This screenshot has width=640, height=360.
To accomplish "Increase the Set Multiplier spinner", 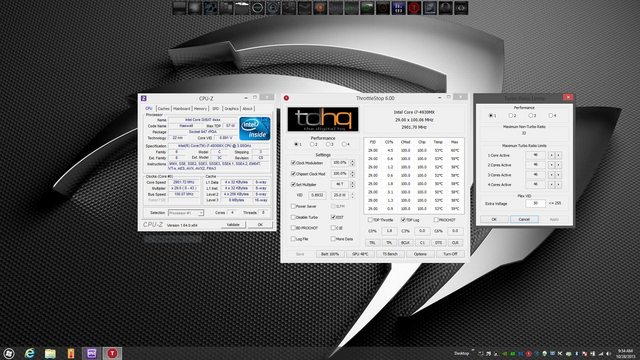I will 352,183.
